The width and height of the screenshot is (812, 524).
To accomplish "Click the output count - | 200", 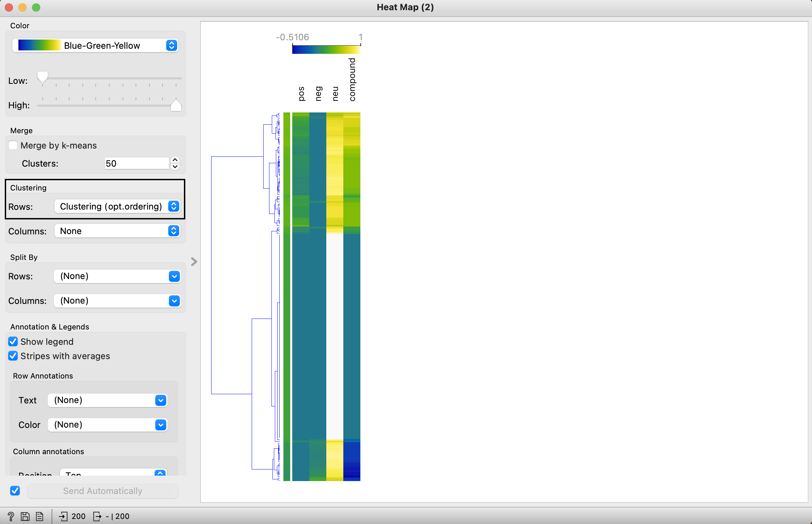I will (x=118, y=517).
